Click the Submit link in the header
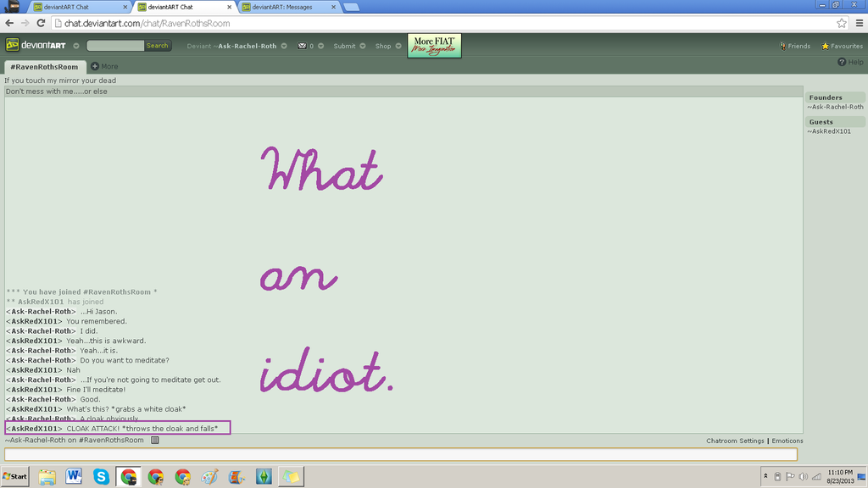 point(344,46)
